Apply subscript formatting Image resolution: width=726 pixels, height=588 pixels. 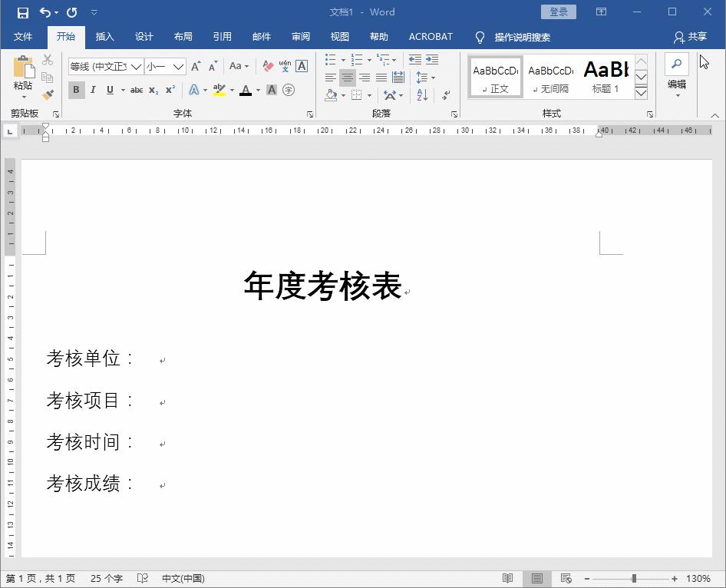point(153,90)
